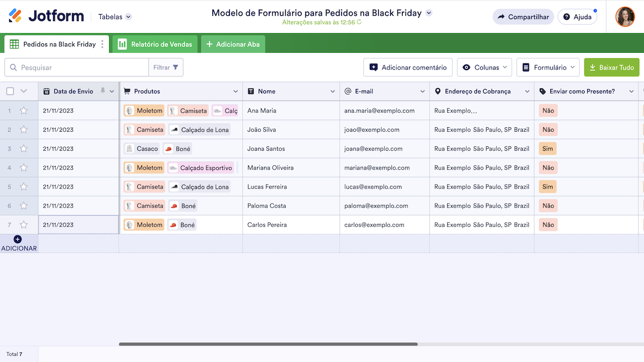Image resolution: width=644 pixels, height=362 pixels.
Task: Star the Joana Santos row
Action: click(24, 149)
